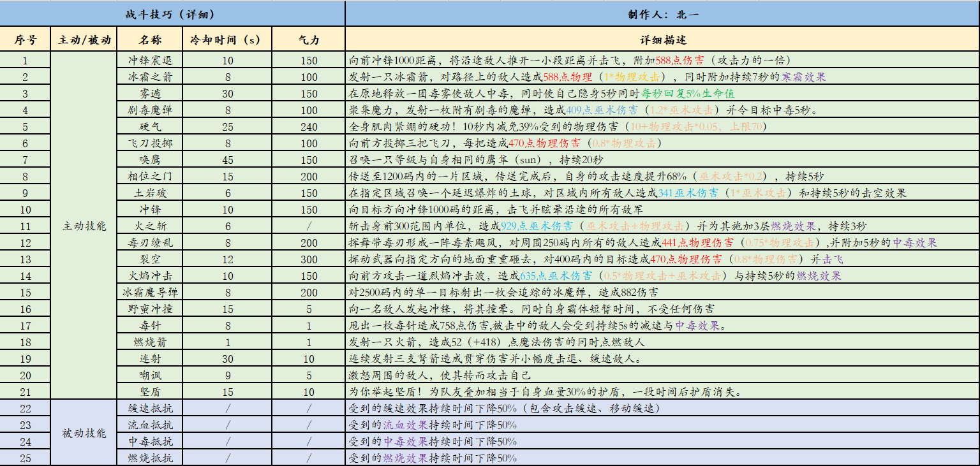Click the 缓速抵抗 passive skill cell
The height and width of the screenshot is (466, 980).
point(150,409)
